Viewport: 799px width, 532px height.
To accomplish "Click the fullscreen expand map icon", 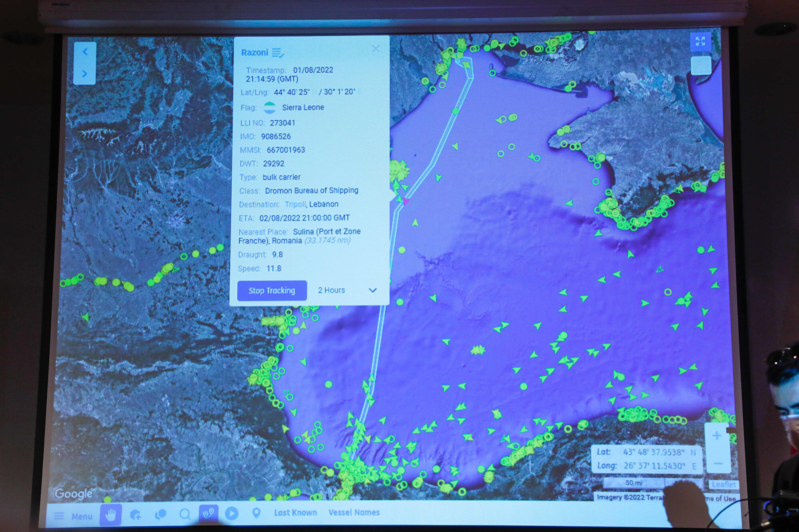I will tap(700, 41).
